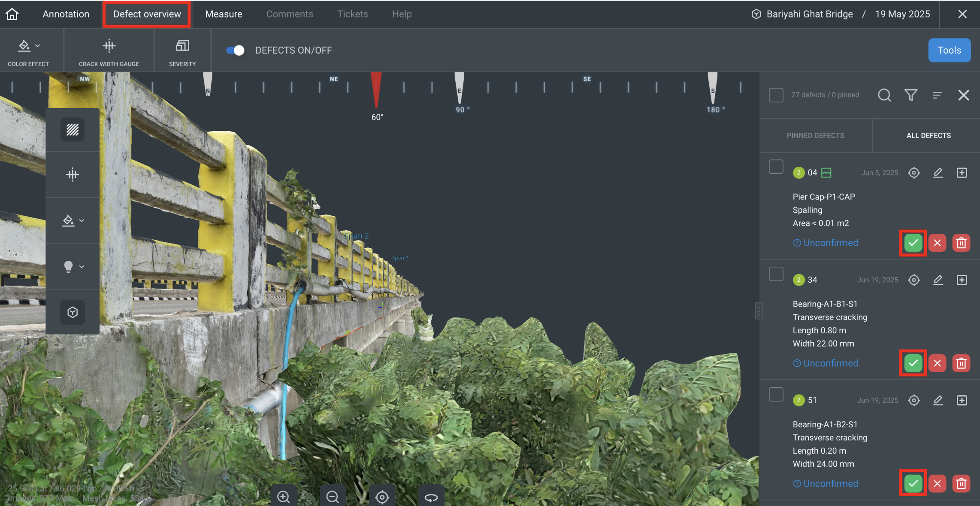Image resolution: width=980 pixels, height=506 pixels.
Task: Edit defect 04
Action: pyautogui.click(x=938, y=172)
